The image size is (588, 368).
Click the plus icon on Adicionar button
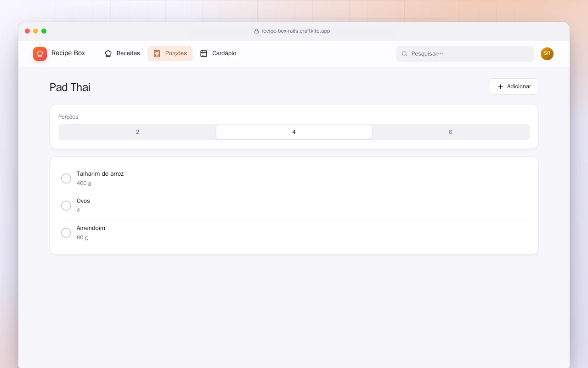point(500,86)
